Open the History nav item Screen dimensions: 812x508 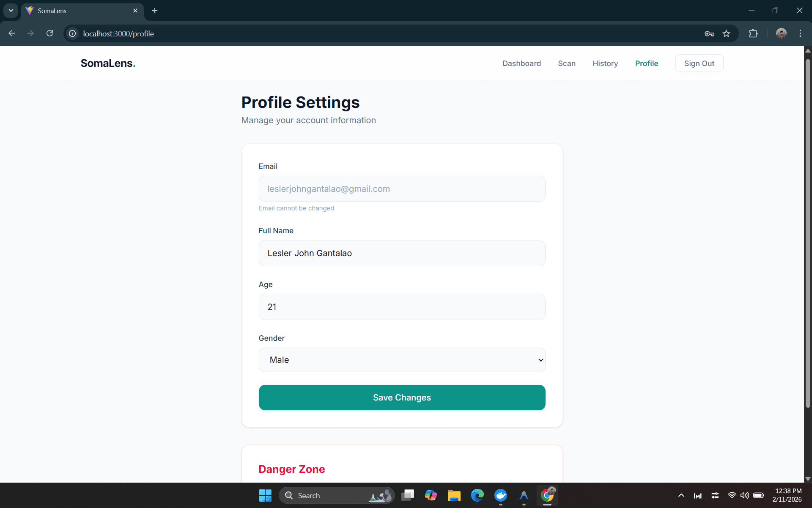pyautogui.click(x=605, y=63)
